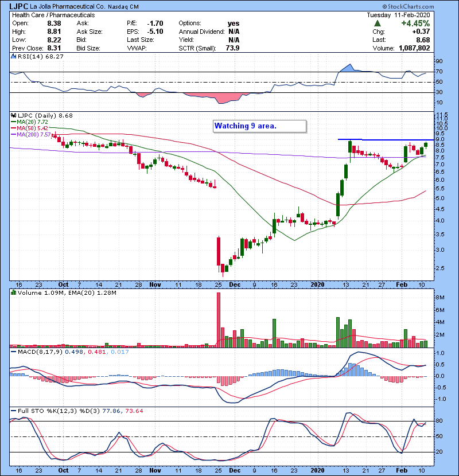Select the P/E value -1.70
Image resolution: width=459 pixels, height=476 pixels.
coord(155,24)
